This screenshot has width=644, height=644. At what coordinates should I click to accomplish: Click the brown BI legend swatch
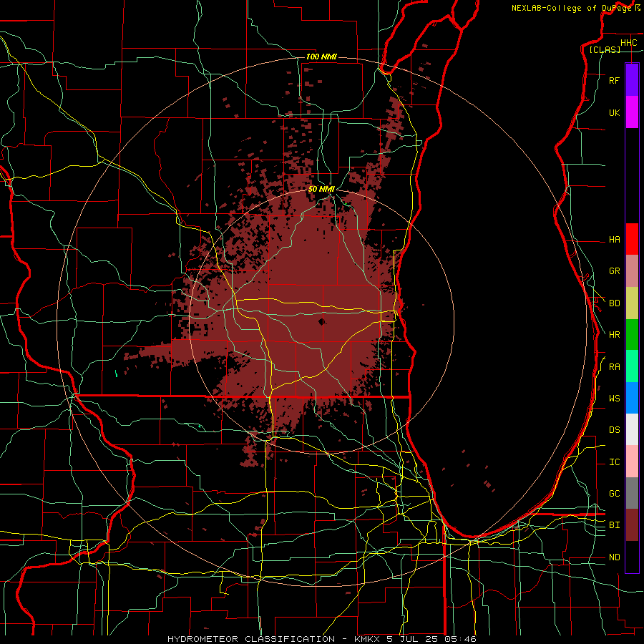tap(632, 525)
